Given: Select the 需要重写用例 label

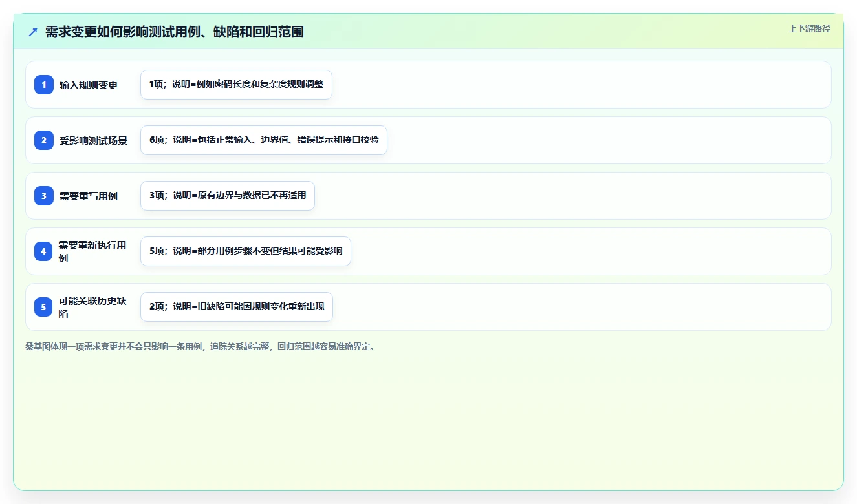Looking at the screenshot, I should 89,196.
